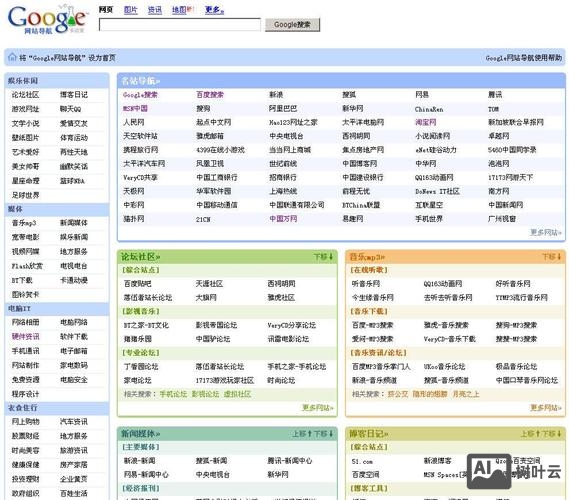
Task: Click the house icon beside 设为首页
Action: tap(12, 57)
